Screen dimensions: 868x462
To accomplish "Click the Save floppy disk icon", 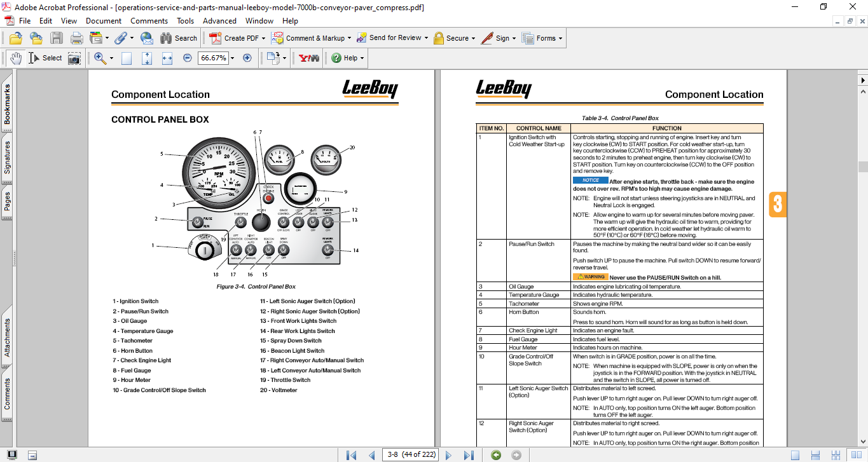I will [57, 38].
